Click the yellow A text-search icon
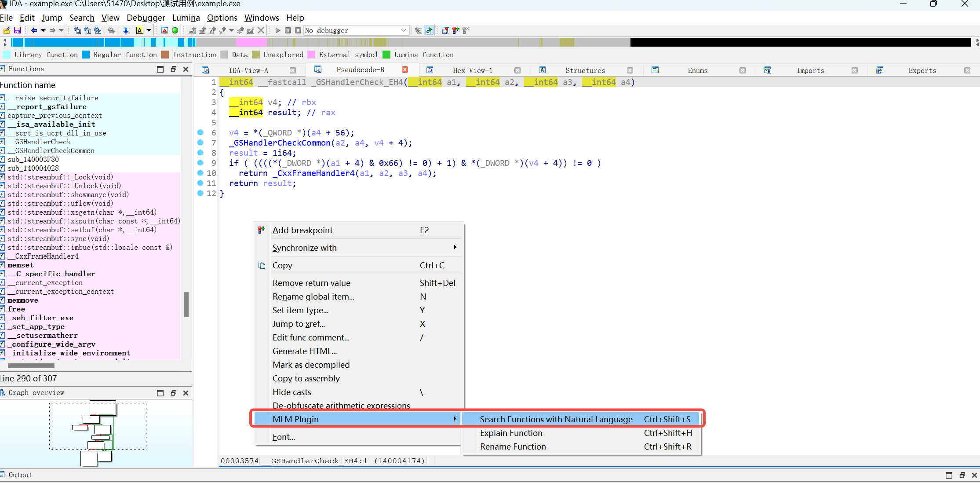Viewport: 980px width, 483px height. [x=140, y=30]
